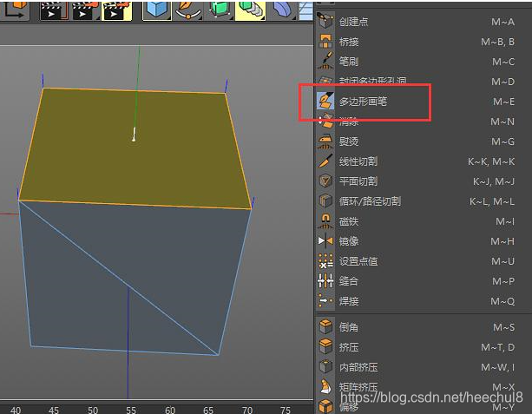
Task: Click the iron icon for 熨烫
Action: click(x=325, y=141)
